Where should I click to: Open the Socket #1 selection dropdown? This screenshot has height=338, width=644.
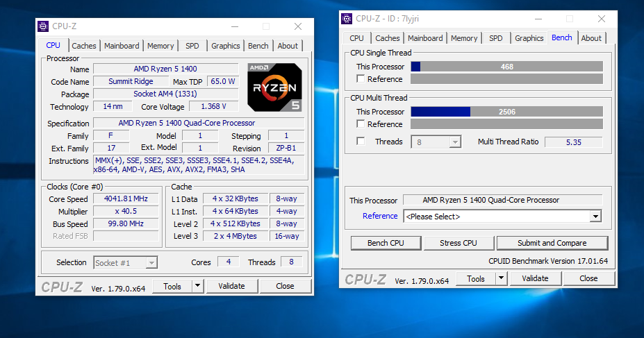pyautogui.click(x=125, y=263)
